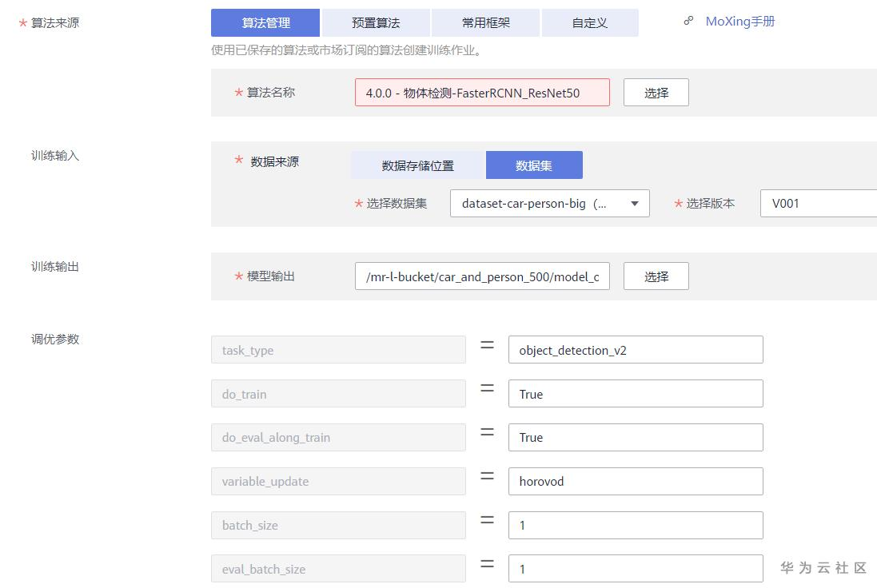Click the dropdown arrow for dataset-car-person-big

(635, 203)
